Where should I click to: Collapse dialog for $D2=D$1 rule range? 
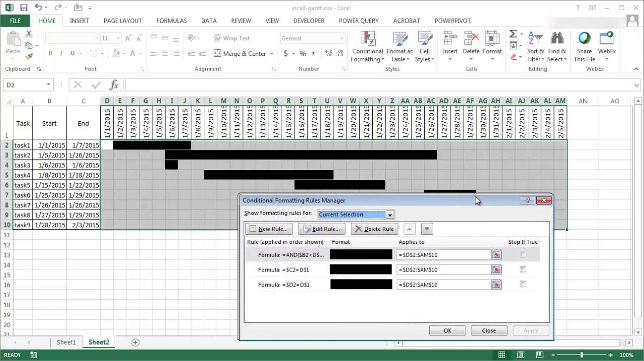click(x=496, y=285)
